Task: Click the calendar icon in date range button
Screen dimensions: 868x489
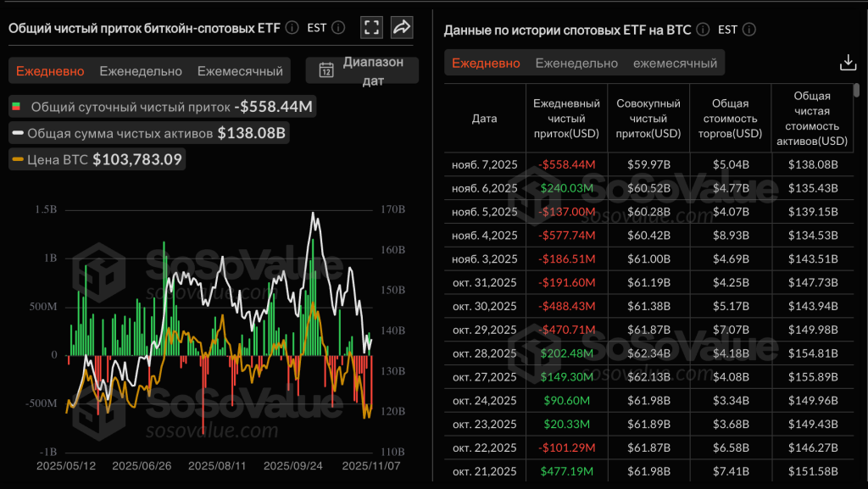Action: [325, 70]
